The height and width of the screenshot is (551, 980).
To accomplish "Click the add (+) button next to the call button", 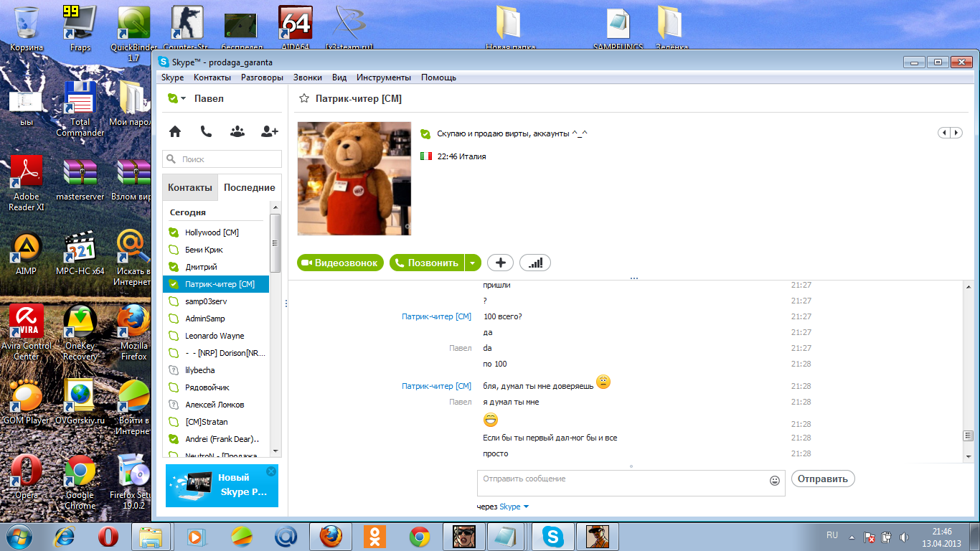I will 500,263.
